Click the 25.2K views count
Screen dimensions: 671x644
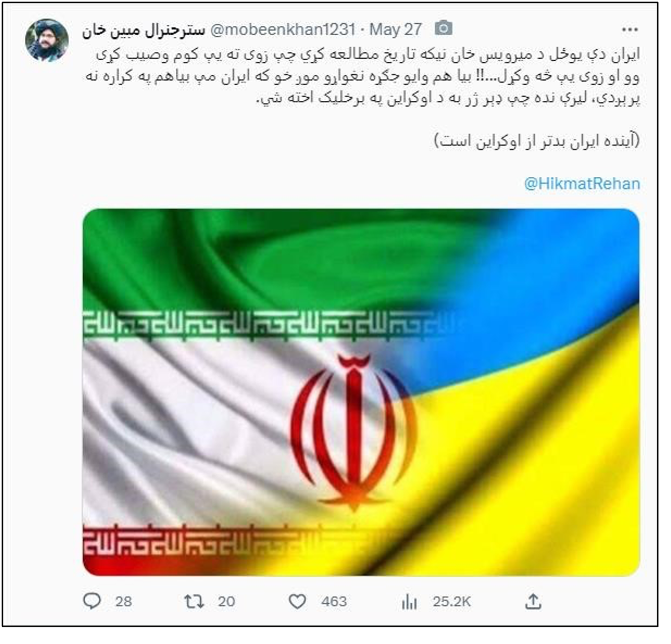click(x=452, y=601)
